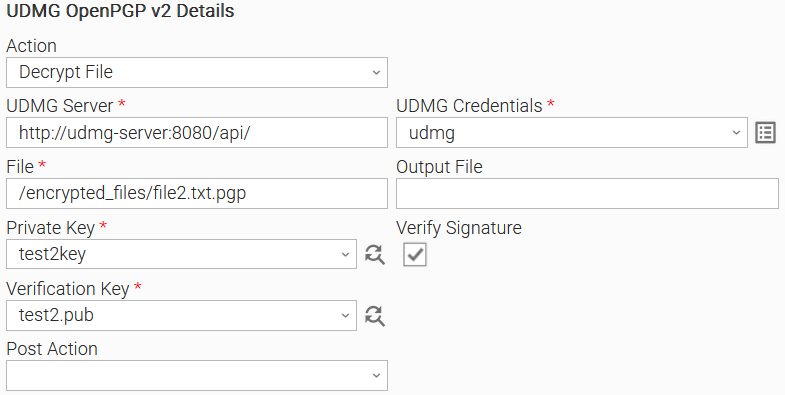
Task: Click the UDMG Credentials chevron arrow
Action: pyautogui.click(x=736, y=133)
